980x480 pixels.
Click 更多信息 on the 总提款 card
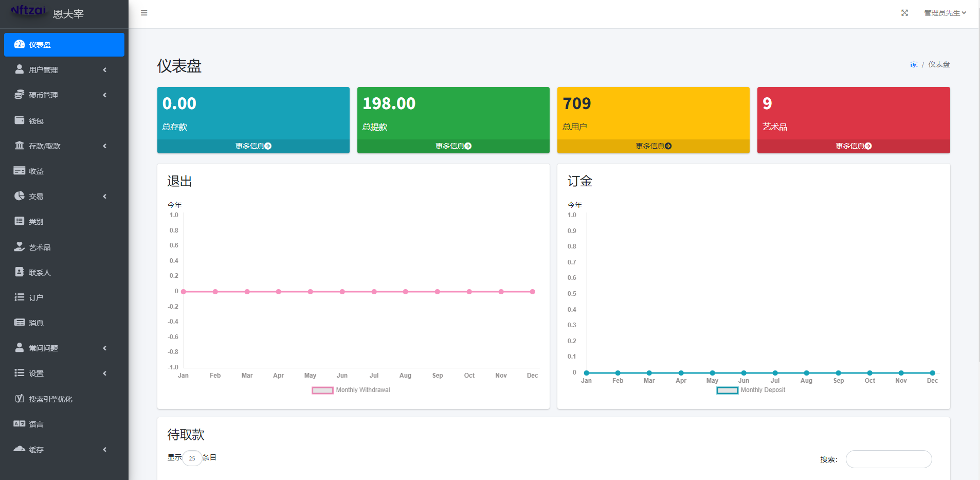[x=453, y=146]
